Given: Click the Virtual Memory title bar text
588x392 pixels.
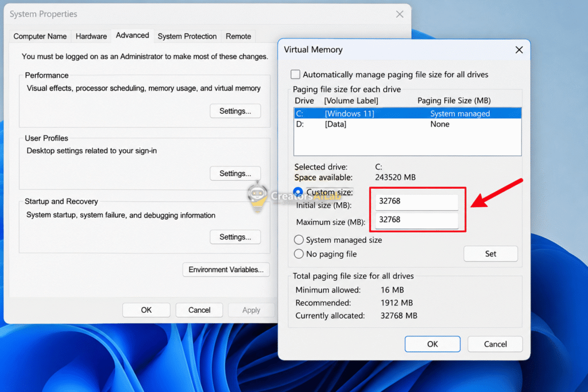Looking at the screenshot, I should 313,50.
